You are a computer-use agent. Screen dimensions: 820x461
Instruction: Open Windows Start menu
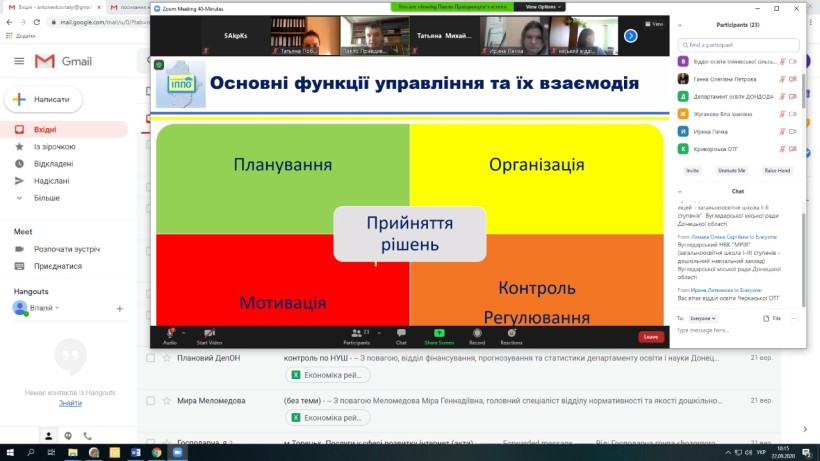pyautogui.click(x=10, y=453)
